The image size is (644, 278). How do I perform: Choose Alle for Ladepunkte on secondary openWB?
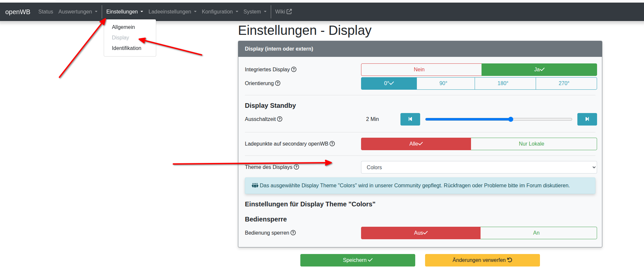[416, 144]
